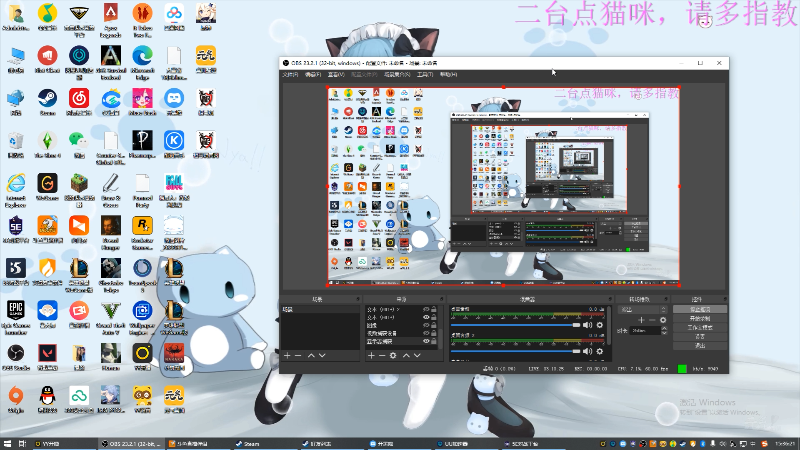800x450 pixels.
Task: Open Steam desktop shortcut
Action: pyautogui.click(x=47, y=102)
